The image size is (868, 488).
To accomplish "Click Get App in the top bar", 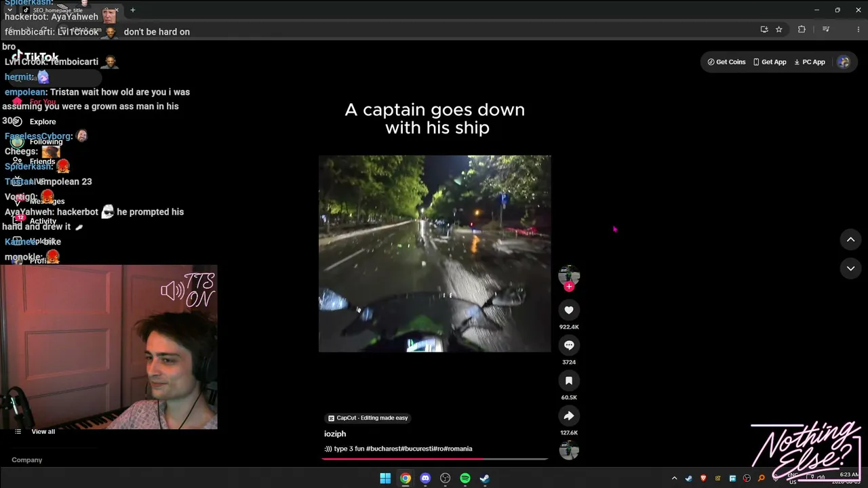I will pos(770,62).
